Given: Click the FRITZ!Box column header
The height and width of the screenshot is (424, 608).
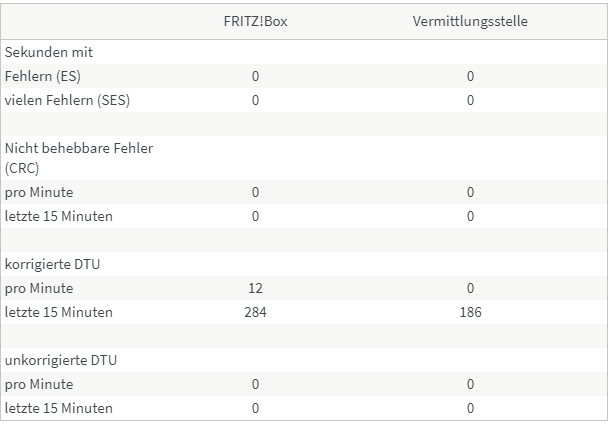Looking at the screenshot, I should coord(255,21).
